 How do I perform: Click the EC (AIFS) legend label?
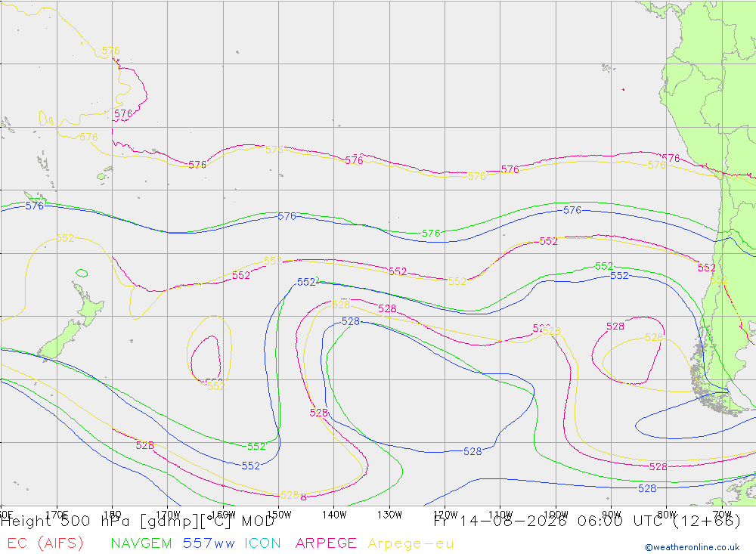45,543
